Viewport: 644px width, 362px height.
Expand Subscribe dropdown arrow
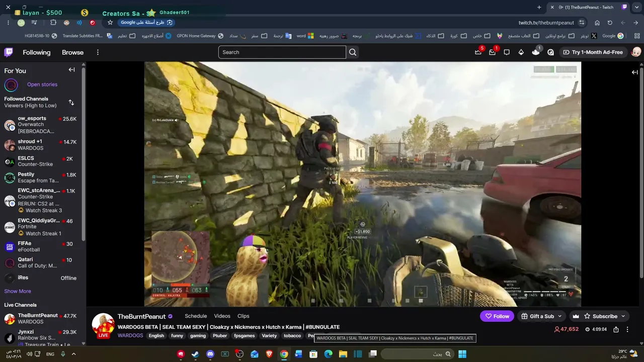pyautogui.click(x=623, y=316)
